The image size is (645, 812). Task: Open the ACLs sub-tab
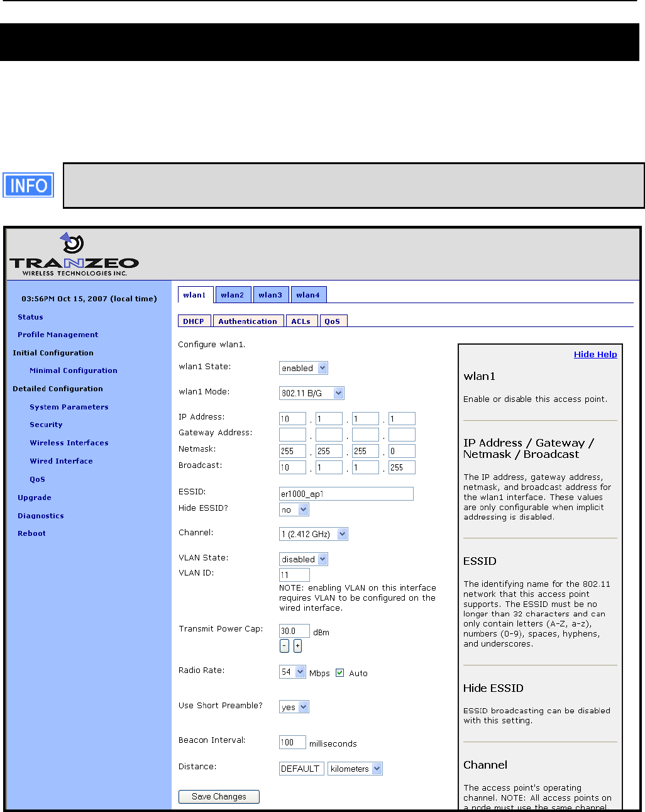coord(301,321)
